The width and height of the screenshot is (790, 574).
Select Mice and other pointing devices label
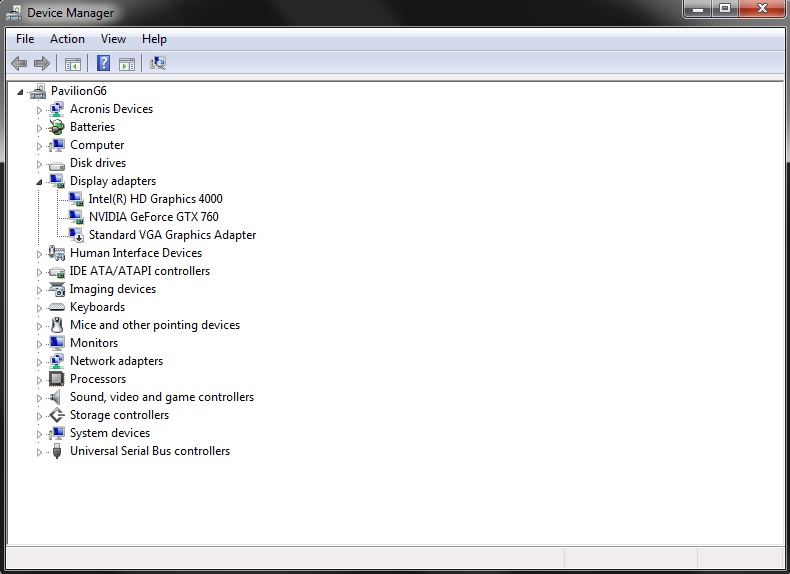pyautogui.click(x=155, y=325)
